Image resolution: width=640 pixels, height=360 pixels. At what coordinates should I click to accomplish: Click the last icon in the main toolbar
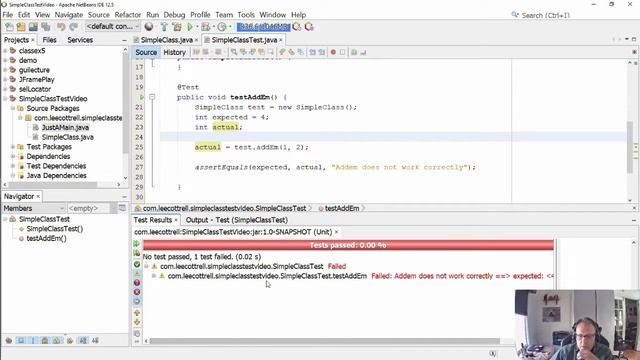point(309,27)
